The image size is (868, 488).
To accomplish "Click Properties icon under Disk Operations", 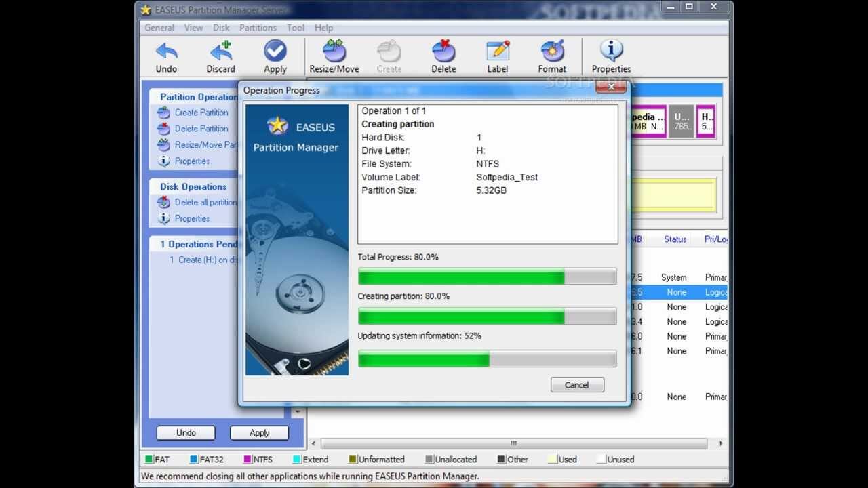I will pyautogui.click(x=163, y=218).
